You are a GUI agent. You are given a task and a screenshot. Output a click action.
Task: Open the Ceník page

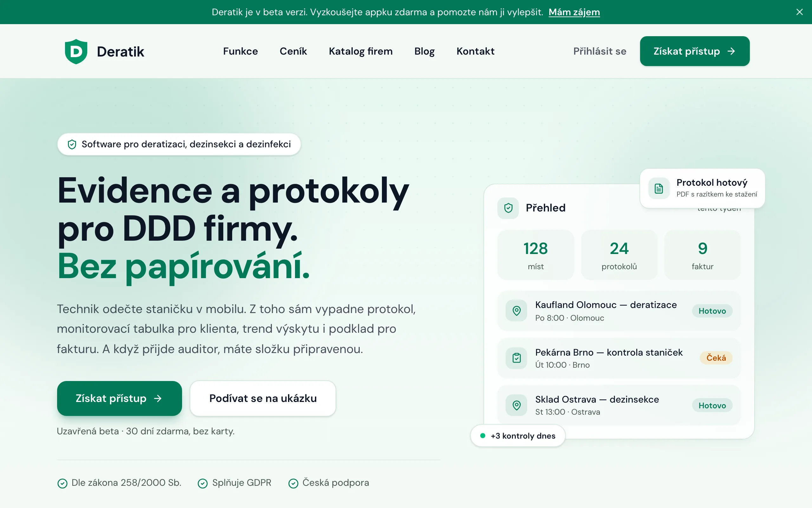pyautogui.click(x=293, y=51)
